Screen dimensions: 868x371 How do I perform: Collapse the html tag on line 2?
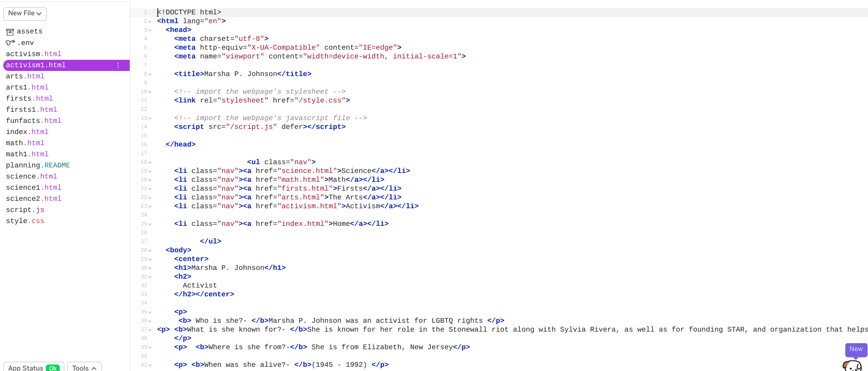[150, 21]
